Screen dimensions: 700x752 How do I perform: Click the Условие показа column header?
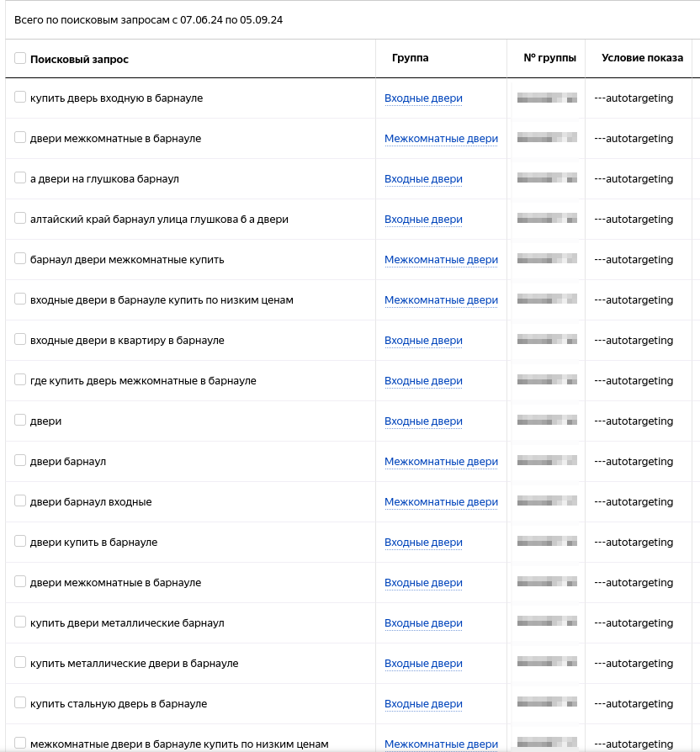coord(642,58)
